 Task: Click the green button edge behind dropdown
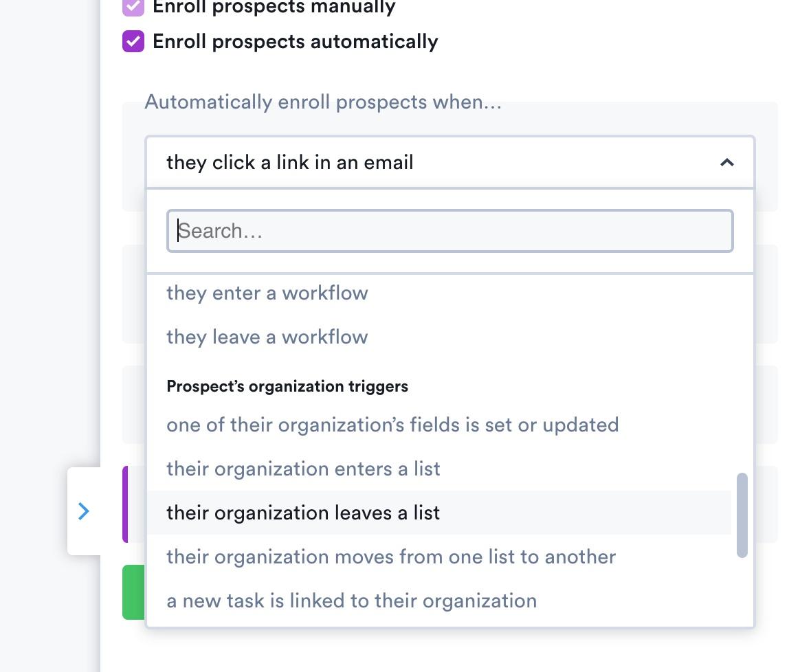pyautogui.click(x=133, y=592)
